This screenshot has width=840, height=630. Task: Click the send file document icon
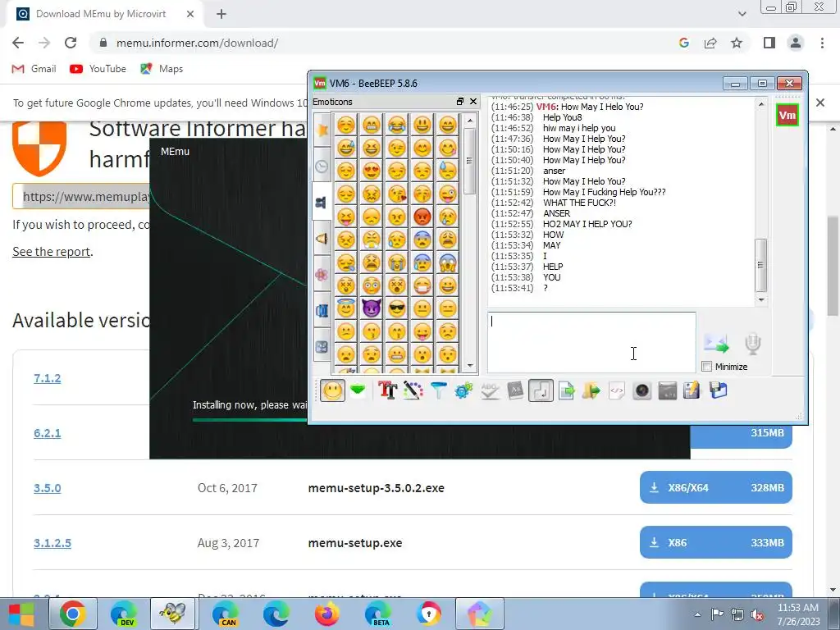pyautogui.click(x=566, y=390)
